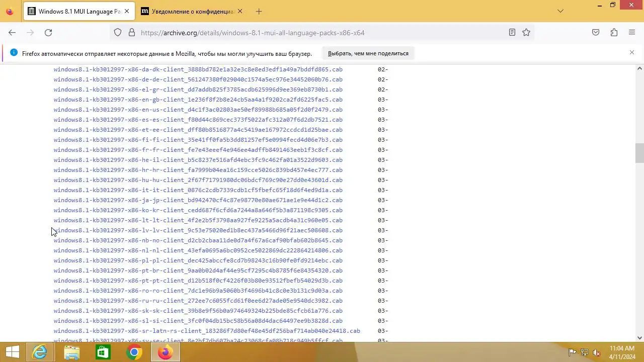Close the Уведомление о конфиденциальности tab
644x362 pixels.
point(239,11)
